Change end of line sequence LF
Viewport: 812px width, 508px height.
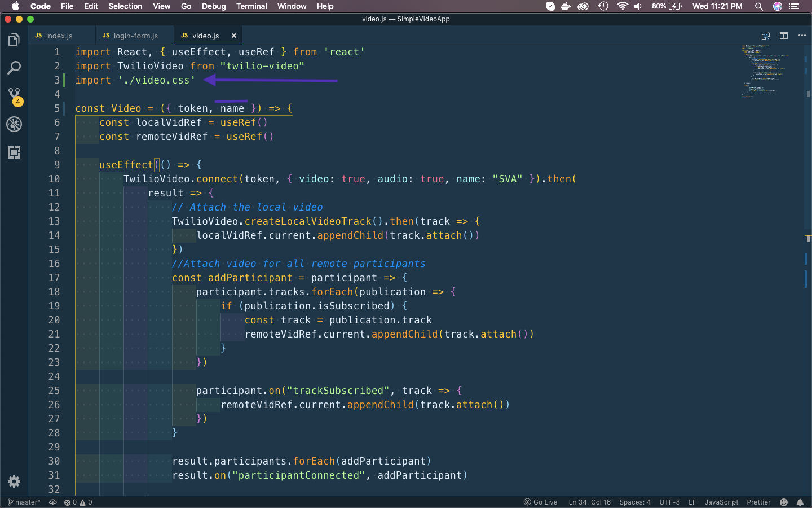tap(692, 502)
